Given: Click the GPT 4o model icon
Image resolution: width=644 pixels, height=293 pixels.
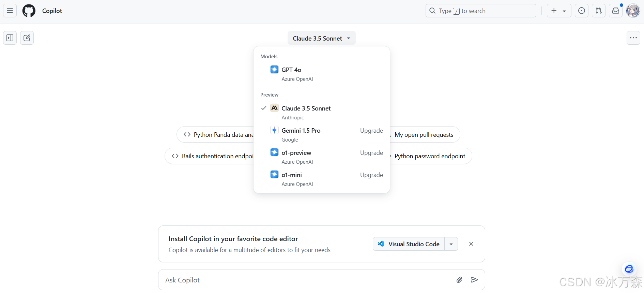Looking at the screenshot, I should tap(274, 70).
